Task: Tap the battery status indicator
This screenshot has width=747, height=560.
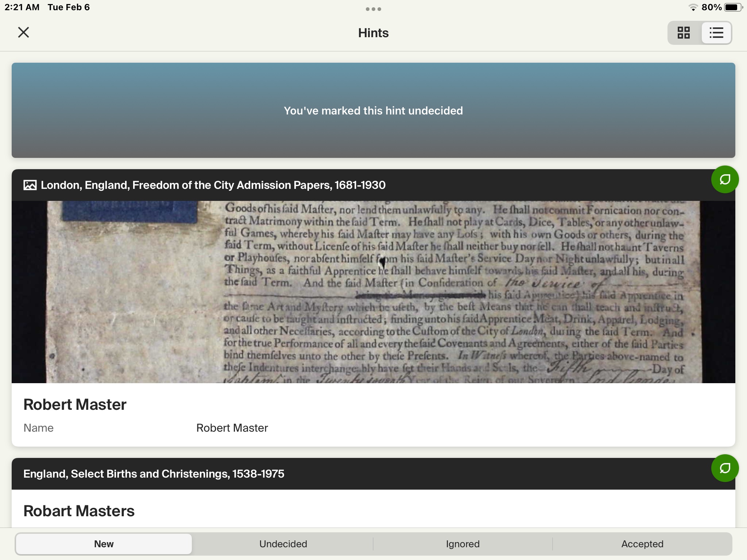Action: point(732,7)
